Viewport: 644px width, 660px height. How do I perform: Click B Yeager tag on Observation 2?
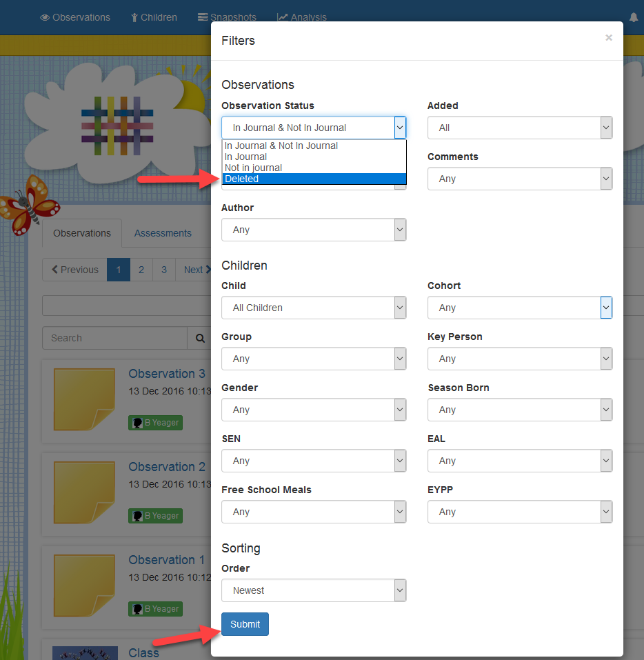click(155, 516)
